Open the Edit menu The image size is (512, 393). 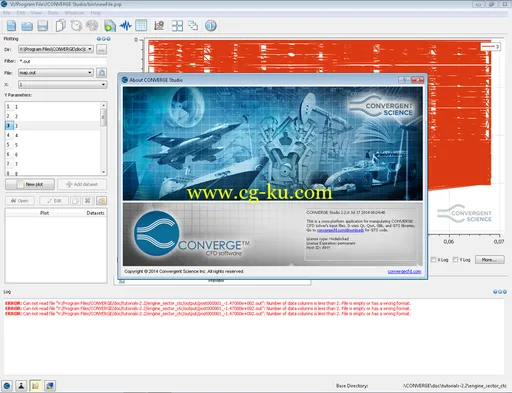(x=21, y=13)
